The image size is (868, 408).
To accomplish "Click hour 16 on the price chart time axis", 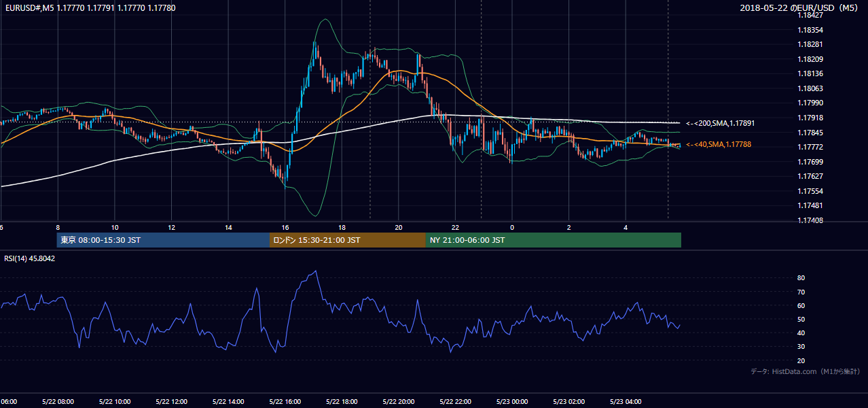I will [285, 227].
